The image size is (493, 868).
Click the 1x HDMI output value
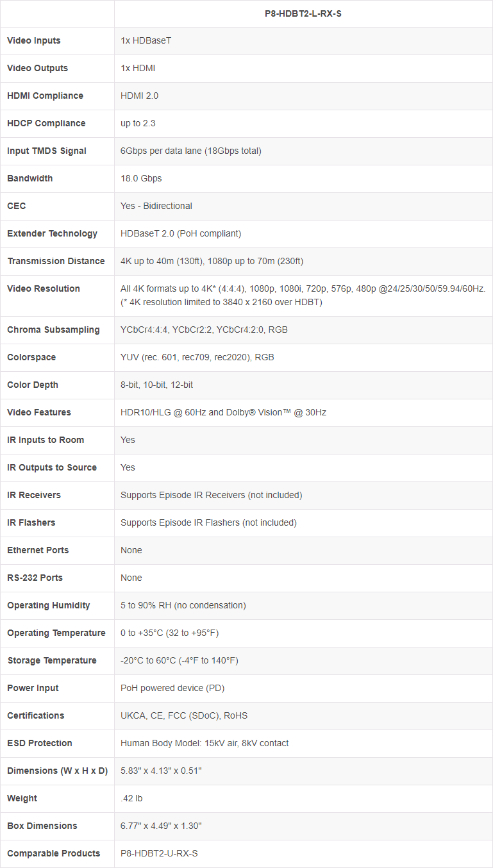138,68
